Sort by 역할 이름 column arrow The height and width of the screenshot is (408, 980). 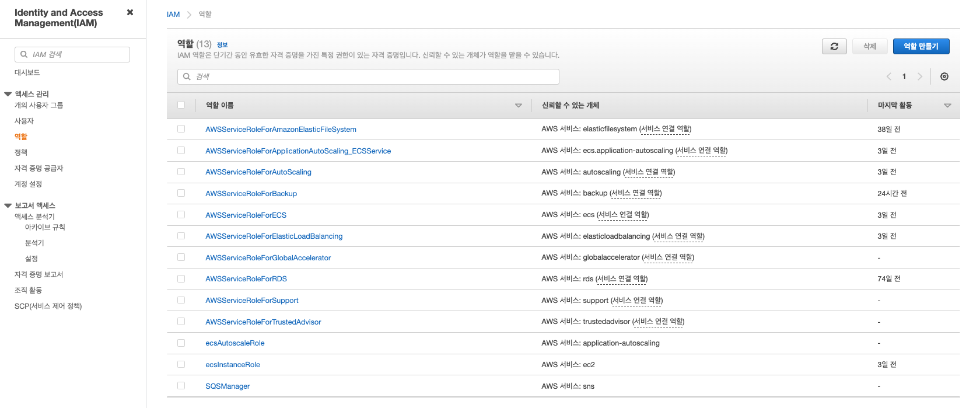[518, 106]
